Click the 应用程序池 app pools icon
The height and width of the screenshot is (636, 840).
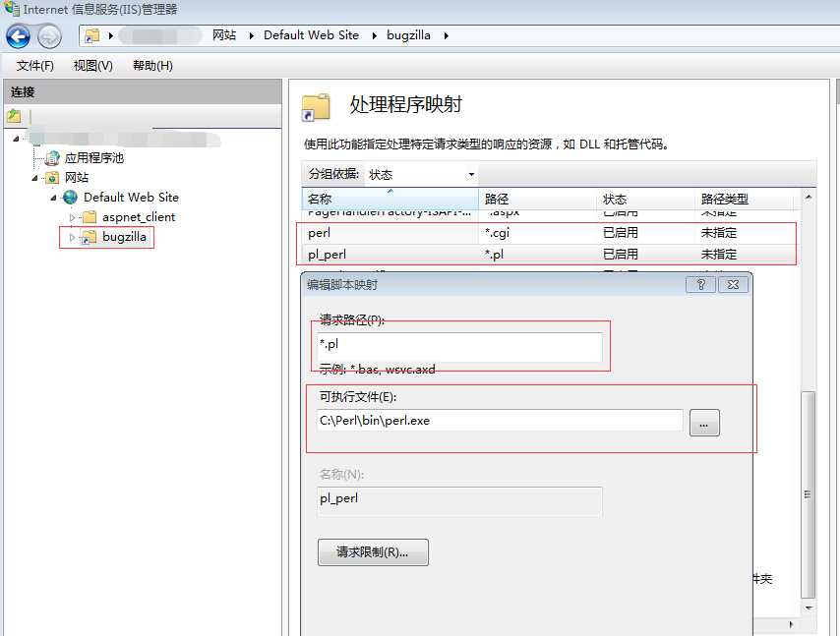(x=52, y=158)
